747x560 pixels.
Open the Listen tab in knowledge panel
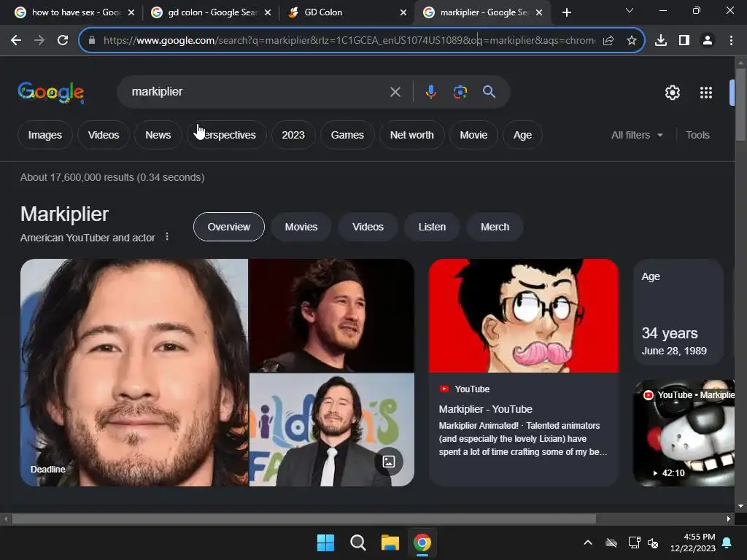432,227
